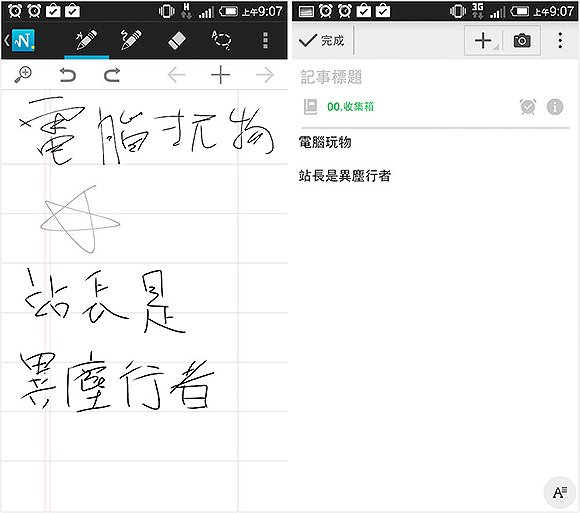
Task: Go to the next page arrow
Action: pos(265,75)
